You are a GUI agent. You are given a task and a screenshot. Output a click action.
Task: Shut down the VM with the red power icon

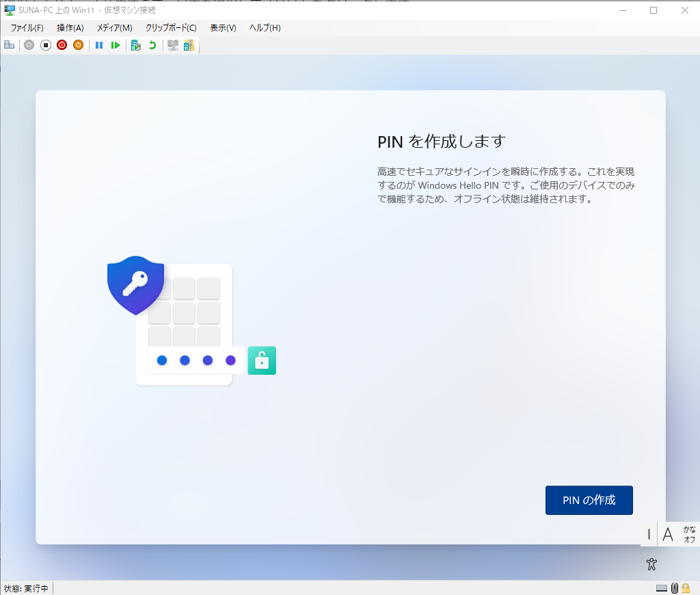point(62,45)
